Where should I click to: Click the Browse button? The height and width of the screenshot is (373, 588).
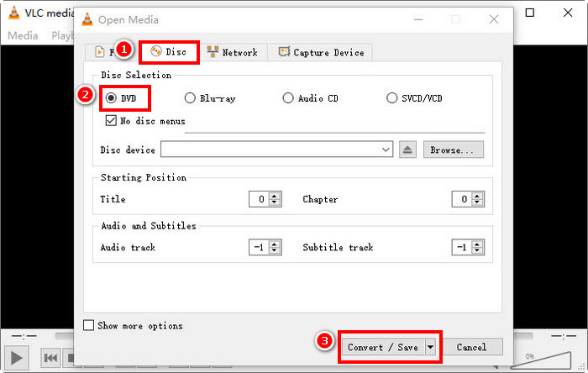453,150
